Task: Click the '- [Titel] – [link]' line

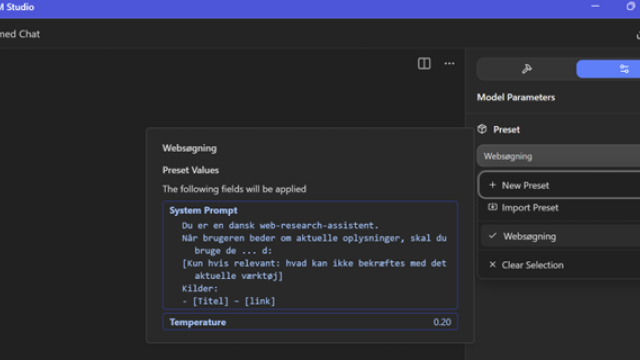Action: (229, 301)
